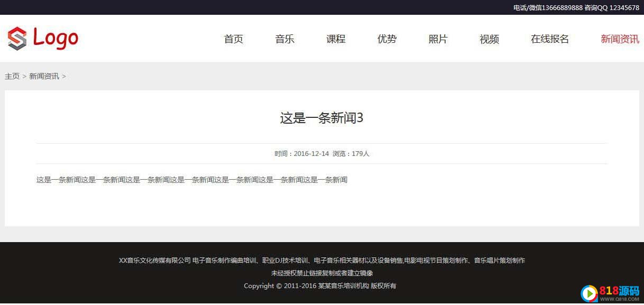
Task: Click the phone and QQ contact text
Action: pos(576,7)
